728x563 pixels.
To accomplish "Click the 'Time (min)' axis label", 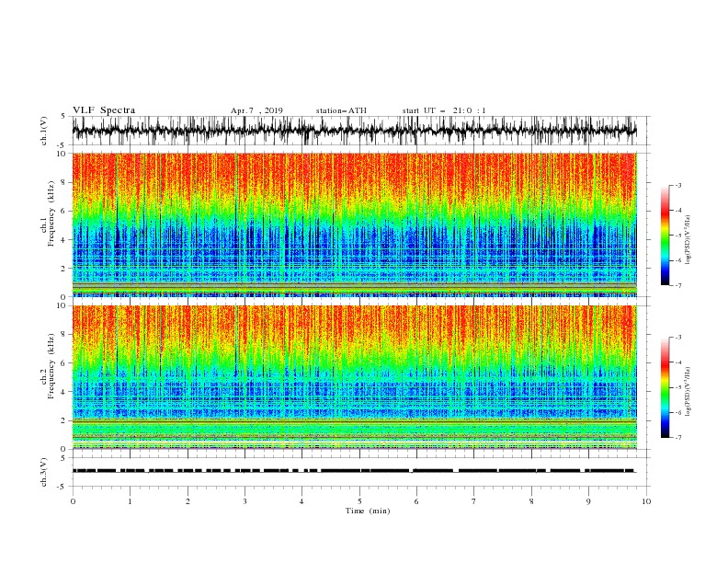I will click(368, 511).
